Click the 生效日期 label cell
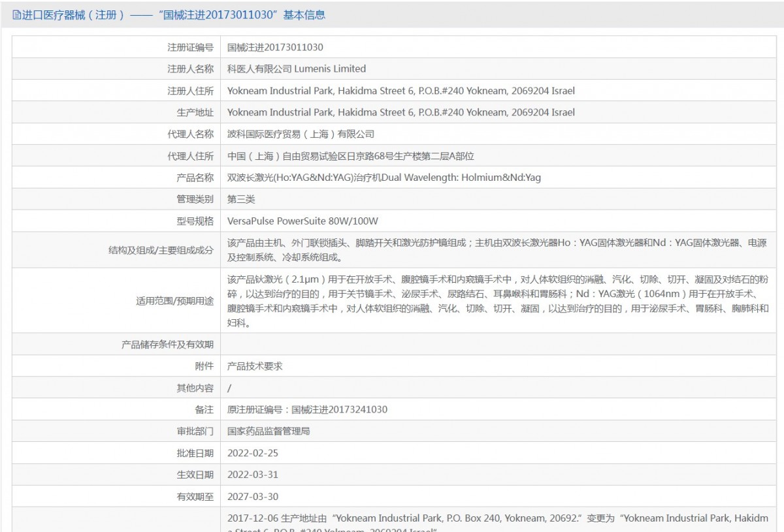 (x=116, y=475)
